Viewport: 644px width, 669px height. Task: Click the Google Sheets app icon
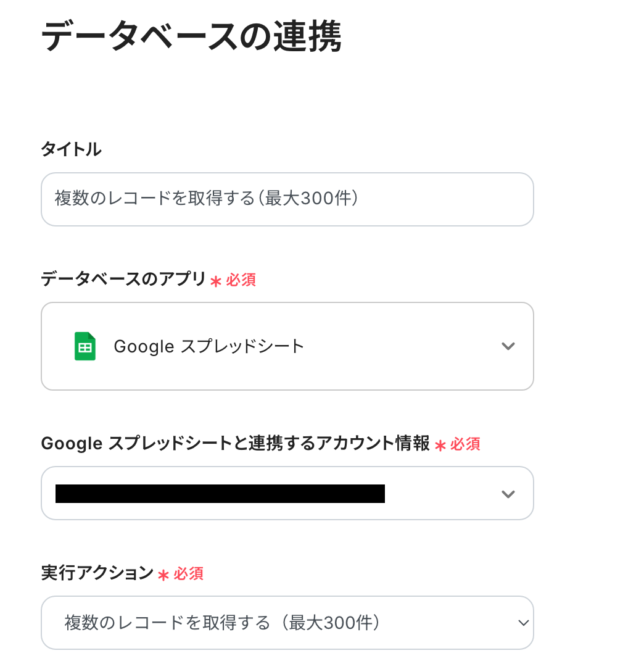tap(85, 346)
